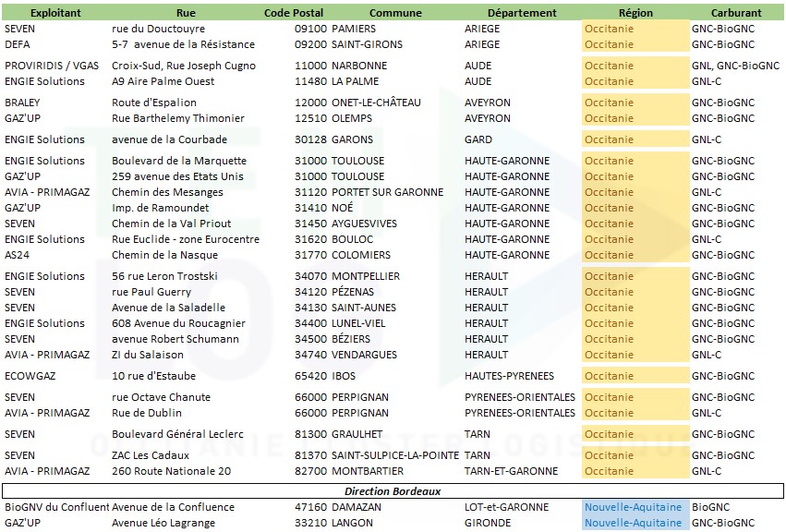Select the COLOMIERS commune cell

pos(361,255)
